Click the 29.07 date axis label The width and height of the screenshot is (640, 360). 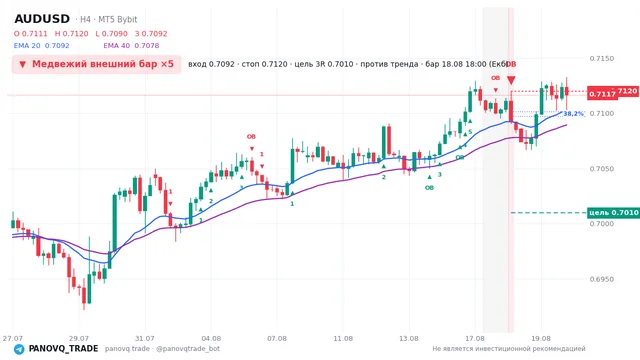79,338
